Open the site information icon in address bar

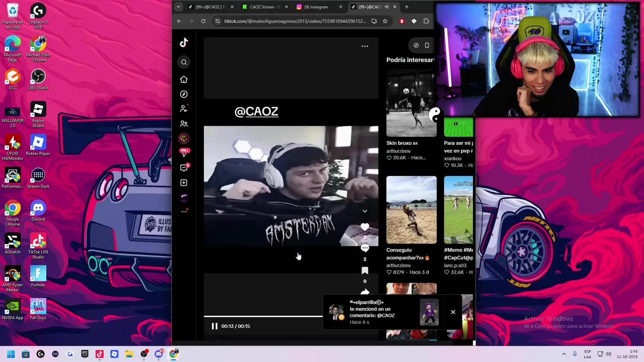pyautogui.click(x=217, y=21)
